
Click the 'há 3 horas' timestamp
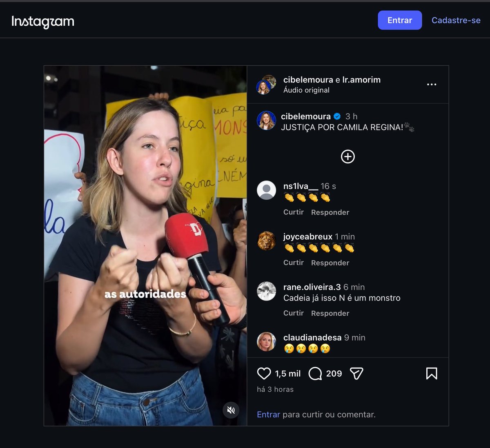[x=275, y=389]
